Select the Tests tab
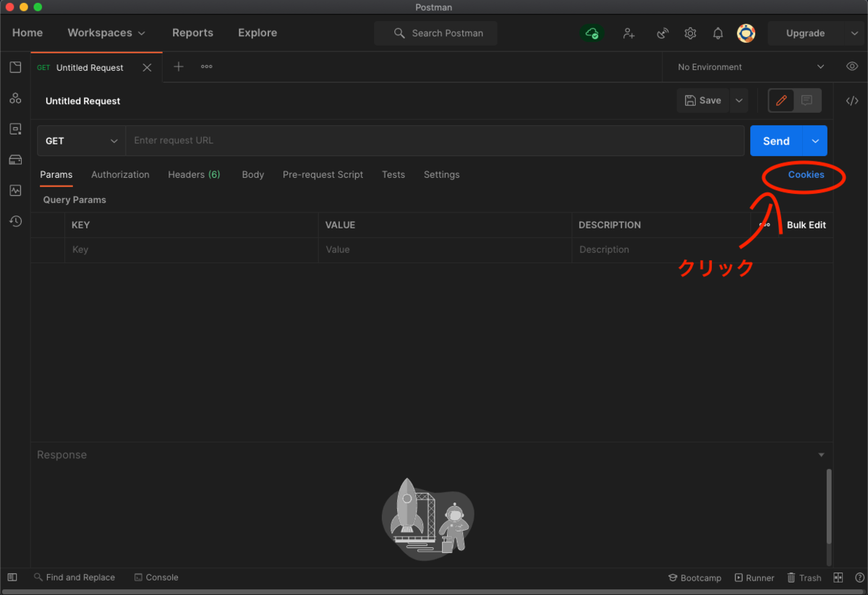 [x=393, y=175]
